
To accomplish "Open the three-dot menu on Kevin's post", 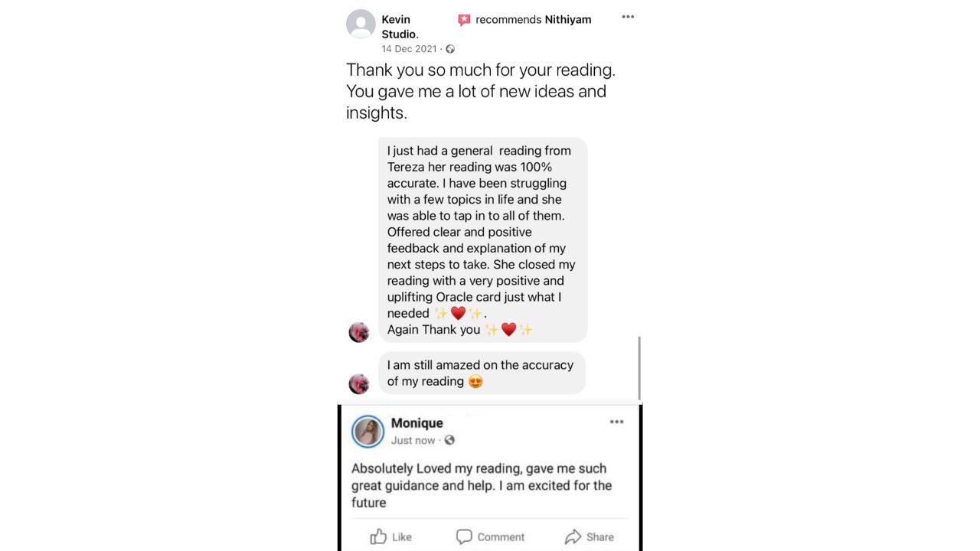I will pos(628,17).
